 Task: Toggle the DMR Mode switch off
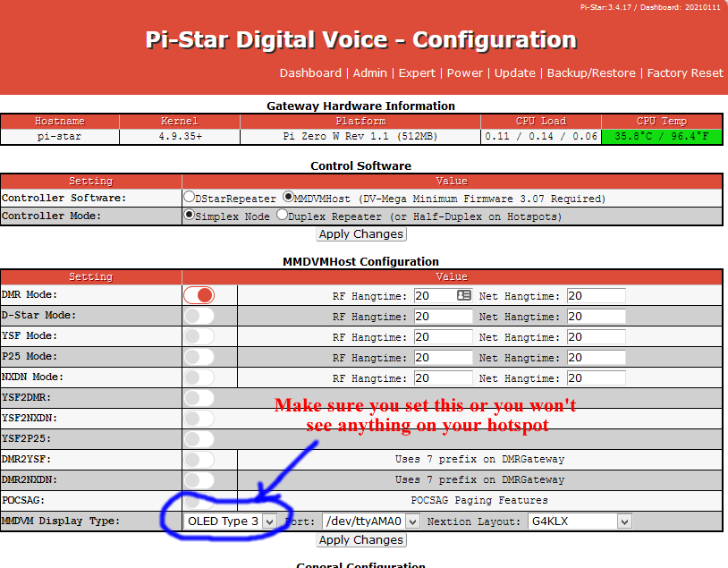199,295
